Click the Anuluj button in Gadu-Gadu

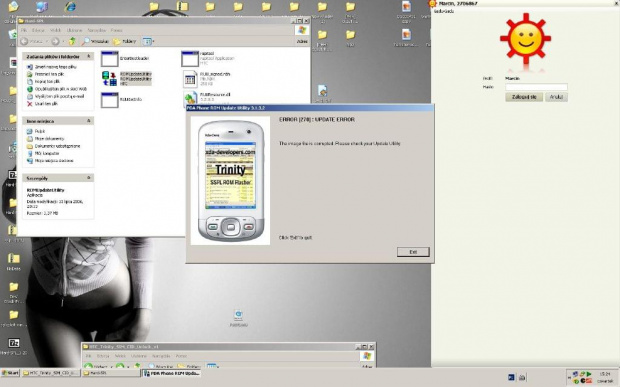[x=556, y=97]
